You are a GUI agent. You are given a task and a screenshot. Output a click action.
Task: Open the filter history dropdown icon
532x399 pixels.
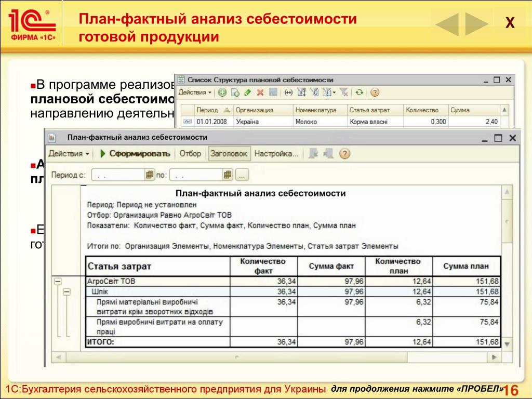(329, 92)
